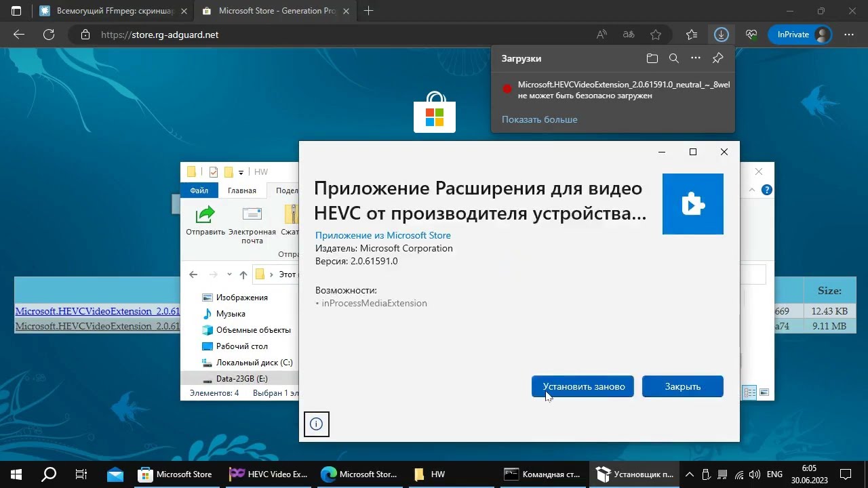Click Отправить share icon in Explorer
This screenshot has height=488, width=868.
205,220
